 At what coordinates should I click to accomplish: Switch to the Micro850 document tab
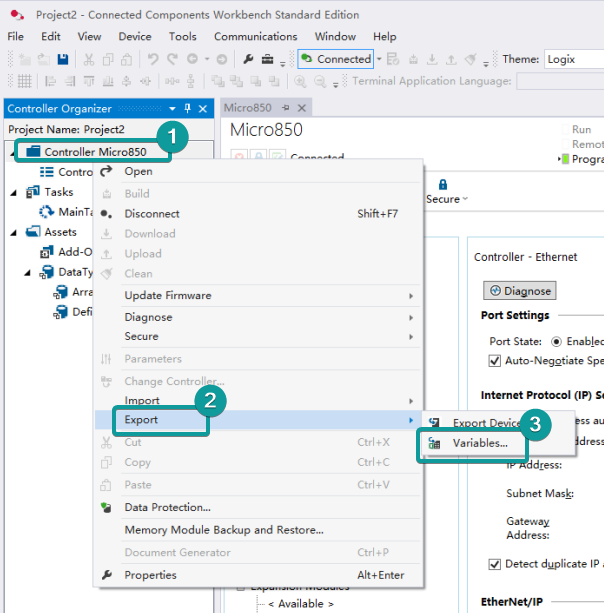[x=249, y=108]
